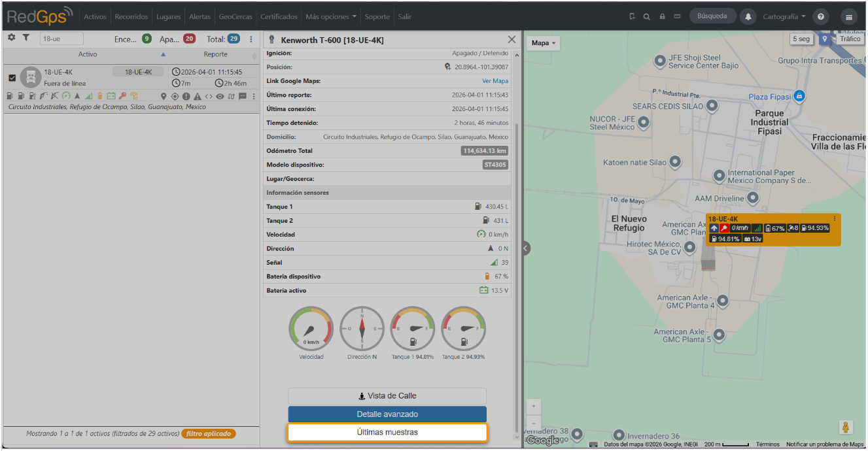Go to the Recorridos menu

[x=131, y=16]
